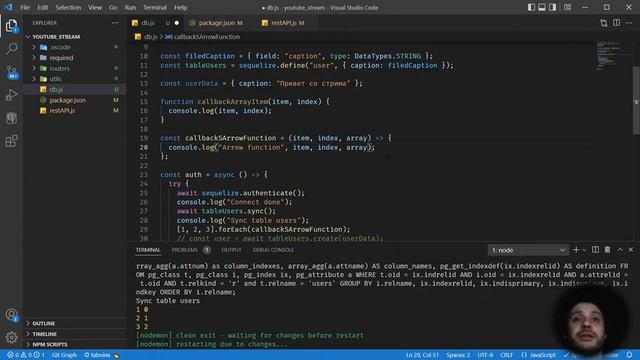Select the TERMINAL panel tab
Image resolution: width=640 pixels, height=360 pixels.
pyautogui.click(x=148, y=250)
